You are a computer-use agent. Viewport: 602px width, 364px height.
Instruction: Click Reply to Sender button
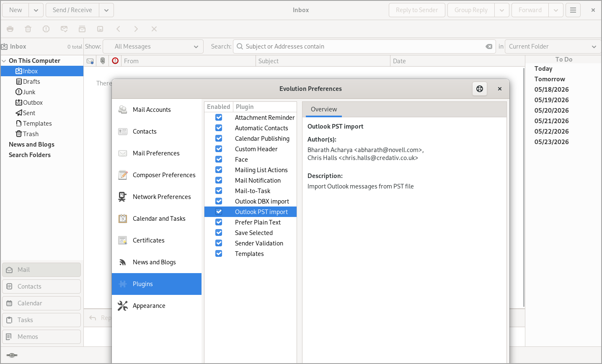click(x=417, y=10)
